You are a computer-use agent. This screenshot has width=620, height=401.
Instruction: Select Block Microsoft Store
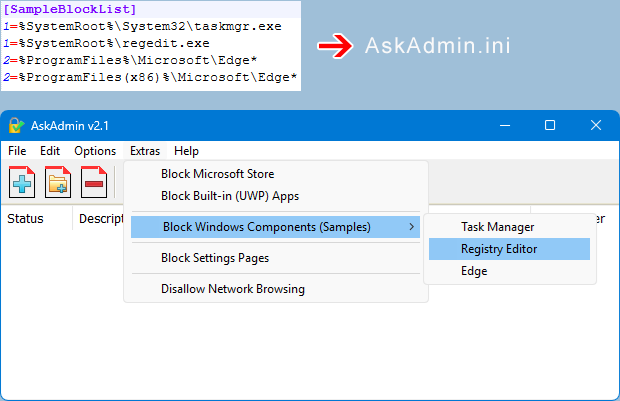tap(217, 174)
